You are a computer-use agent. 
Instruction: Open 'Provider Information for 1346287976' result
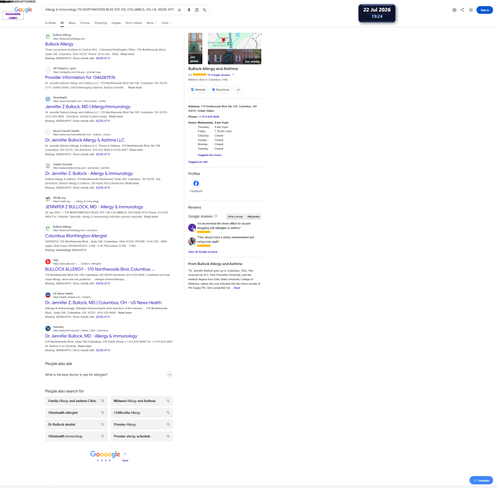click(80, 77)
